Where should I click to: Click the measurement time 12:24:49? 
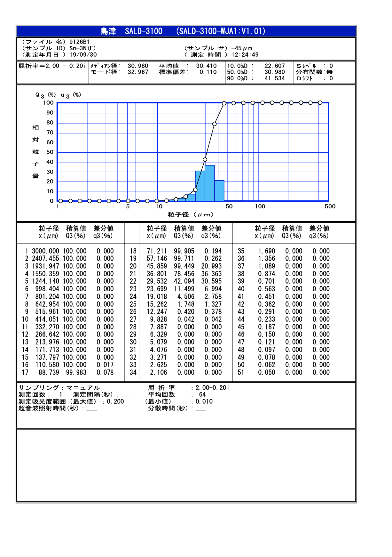[245, 55]
